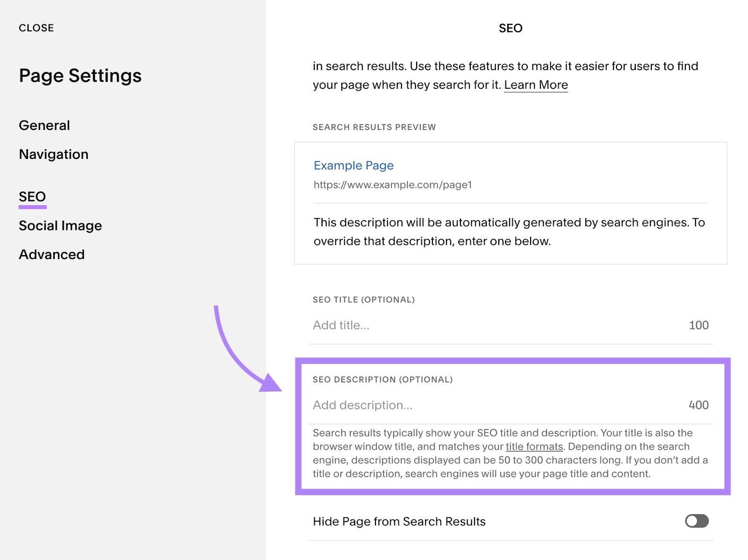Select the SEO settings tab
748x560 pixels.
point(31,196)
